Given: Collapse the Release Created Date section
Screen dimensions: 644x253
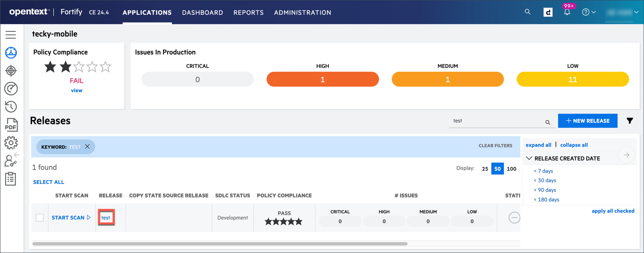Looking at the screenshot, I should click(x=529, y=158).
